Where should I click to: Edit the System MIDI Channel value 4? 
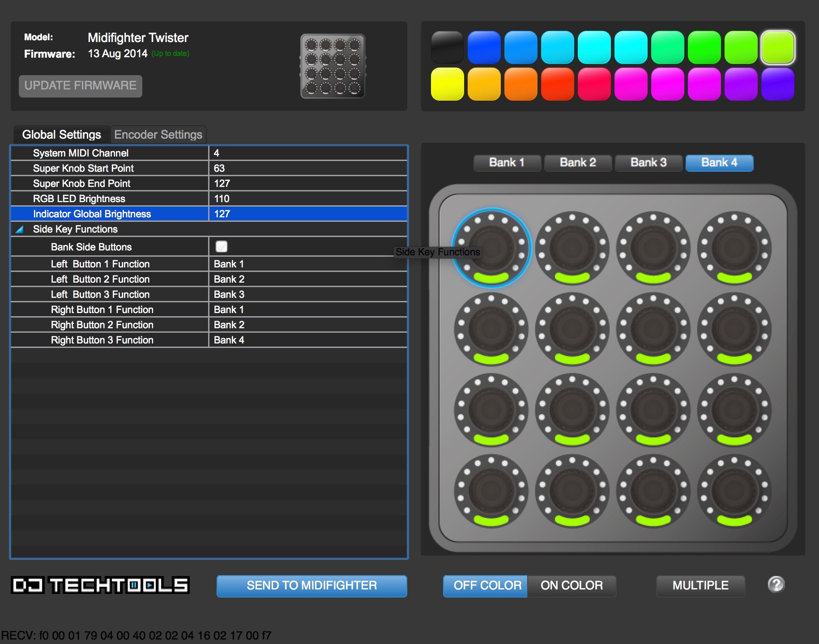click(308, 153)
